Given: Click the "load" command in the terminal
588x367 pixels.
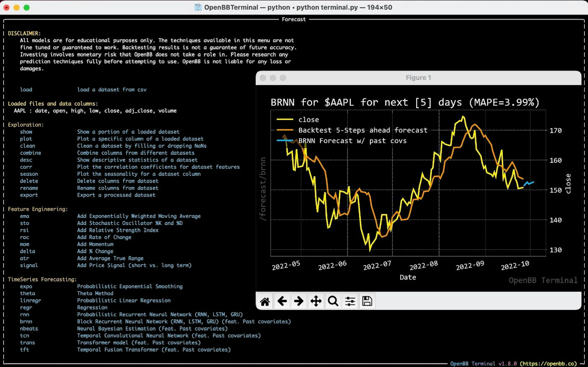Looking at the screenshot, I should coord(26,89).
